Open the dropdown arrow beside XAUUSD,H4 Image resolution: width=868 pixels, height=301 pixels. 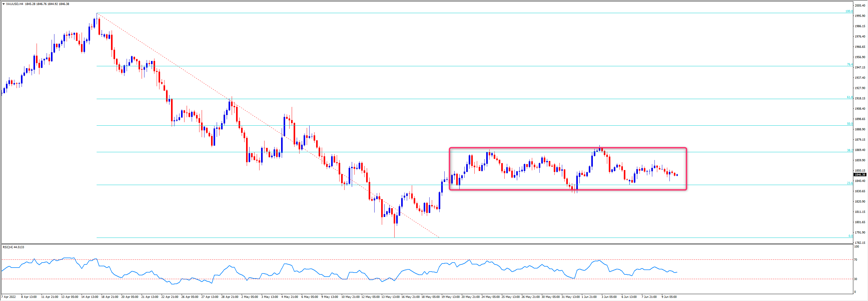pos(3,4)
